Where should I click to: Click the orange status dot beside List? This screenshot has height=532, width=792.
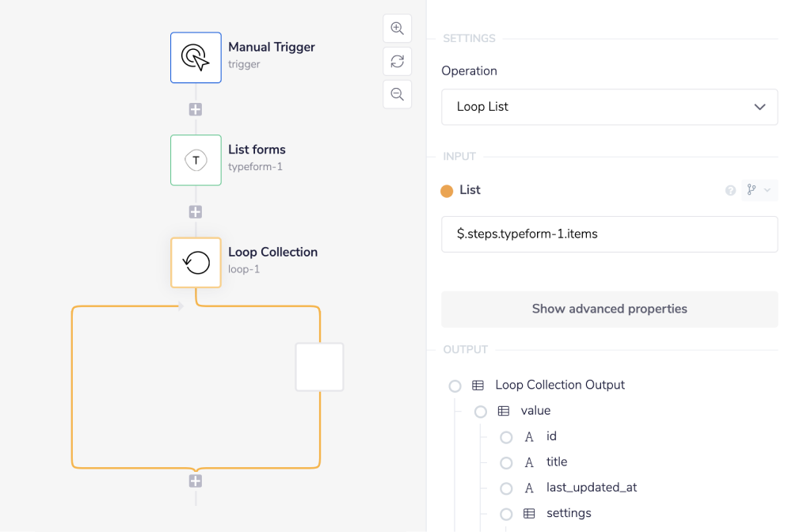[x=446, y=190]
